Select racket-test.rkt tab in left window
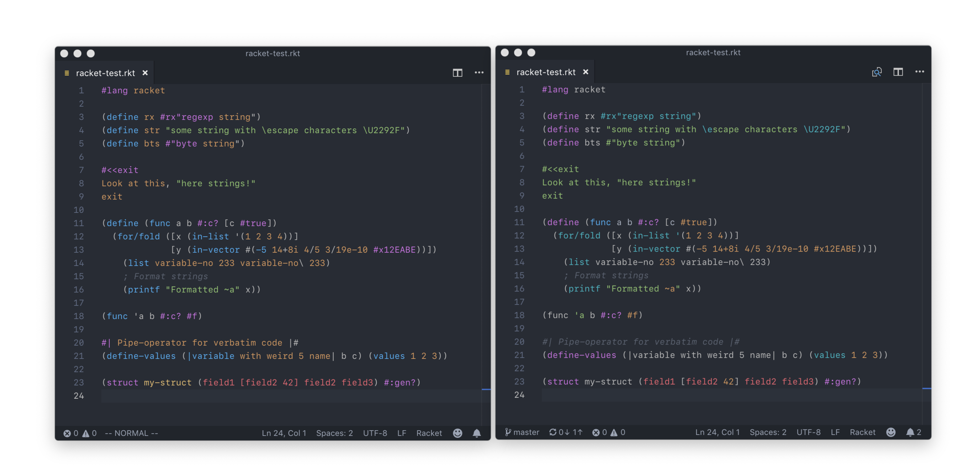The height and width of the screenshot is (476, 980). [105, 73]
